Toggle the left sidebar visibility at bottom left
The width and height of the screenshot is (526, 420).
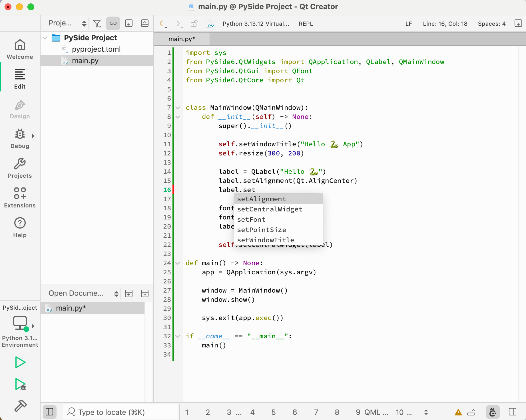[x=49, y=412]
